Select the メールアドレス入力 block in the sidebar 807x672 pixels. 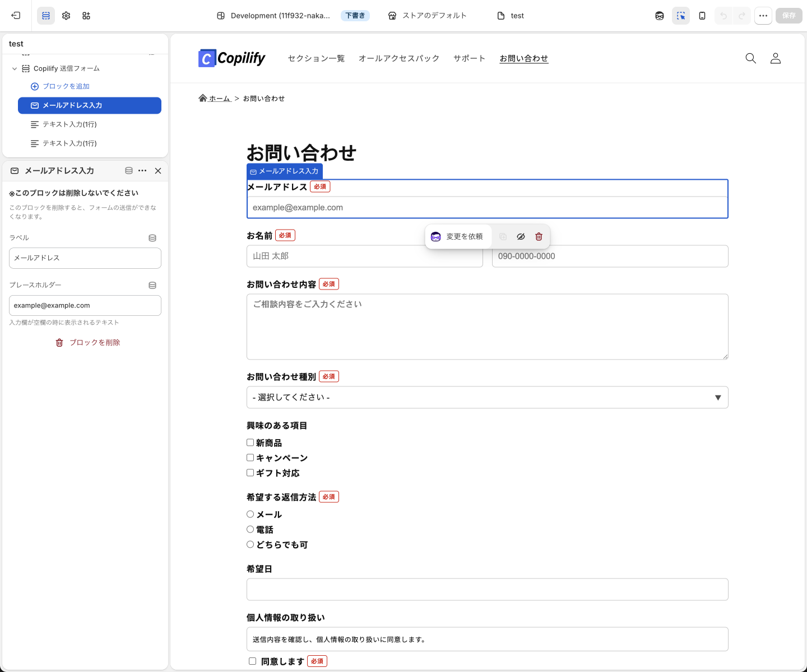coord(90,105)
